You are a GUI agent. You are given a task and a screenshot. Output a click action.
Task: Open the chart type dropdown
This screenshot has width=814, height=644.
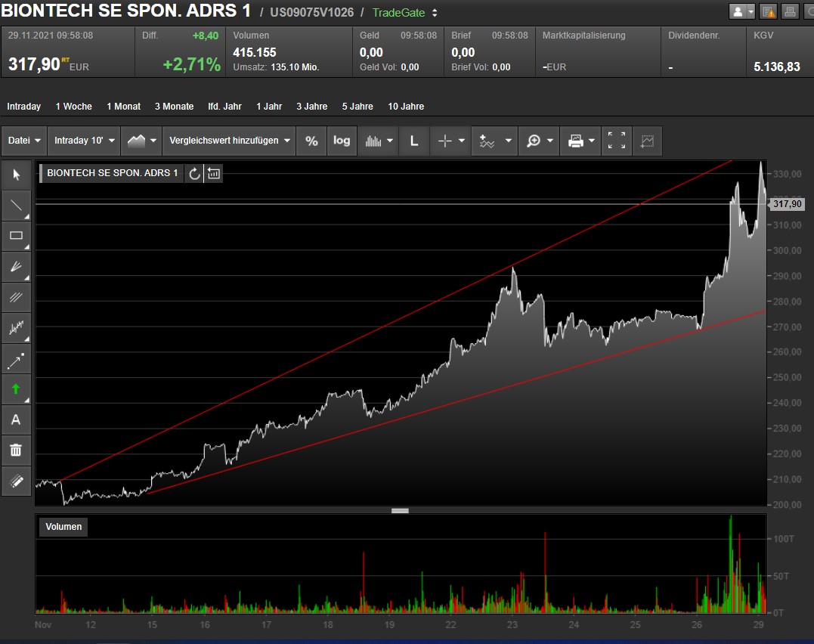pyautogui.click(x=142, y=141)
